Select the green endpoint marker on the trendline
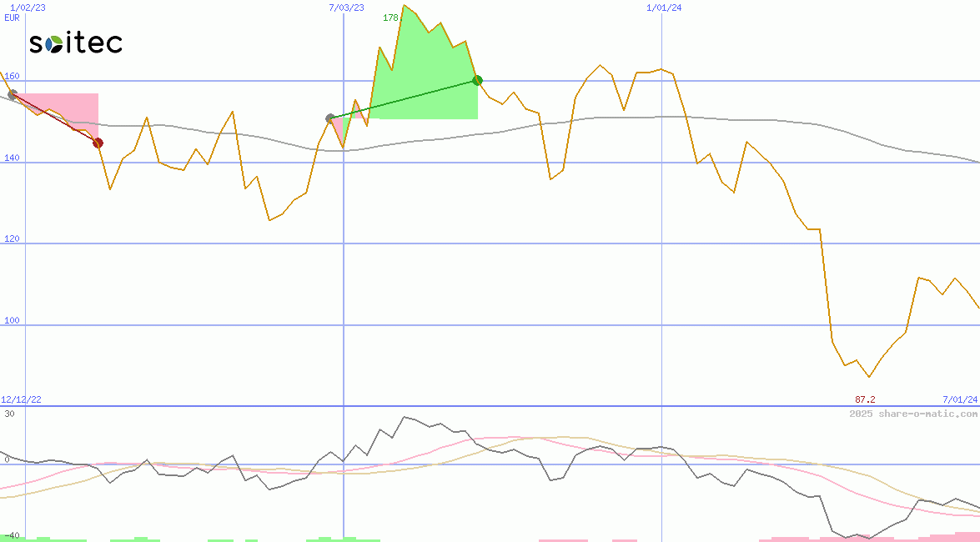 pos(477,80)
